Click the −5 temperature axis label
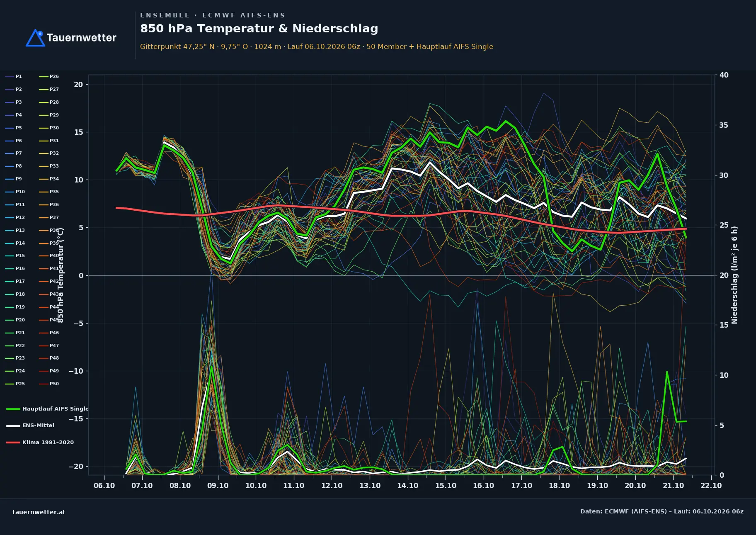This screenshot has width=756, height=535. coord(78,323)
